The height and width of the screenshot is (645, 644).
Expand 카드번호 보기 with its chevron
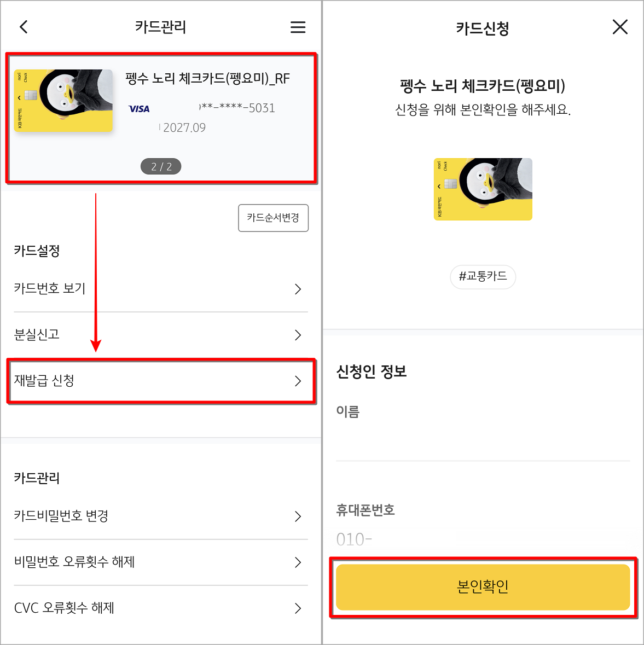point(298,289)
